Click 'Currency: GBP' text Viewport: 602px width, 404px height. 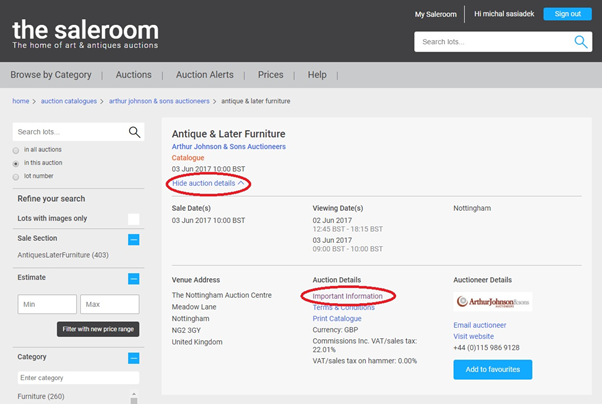pos(335,329)
